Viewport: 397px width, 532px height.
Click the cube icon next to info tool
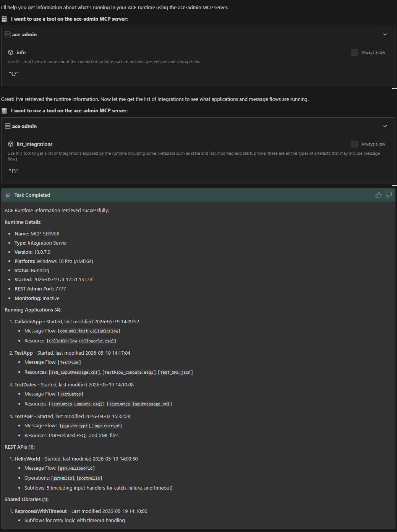(x=11, y=52)
